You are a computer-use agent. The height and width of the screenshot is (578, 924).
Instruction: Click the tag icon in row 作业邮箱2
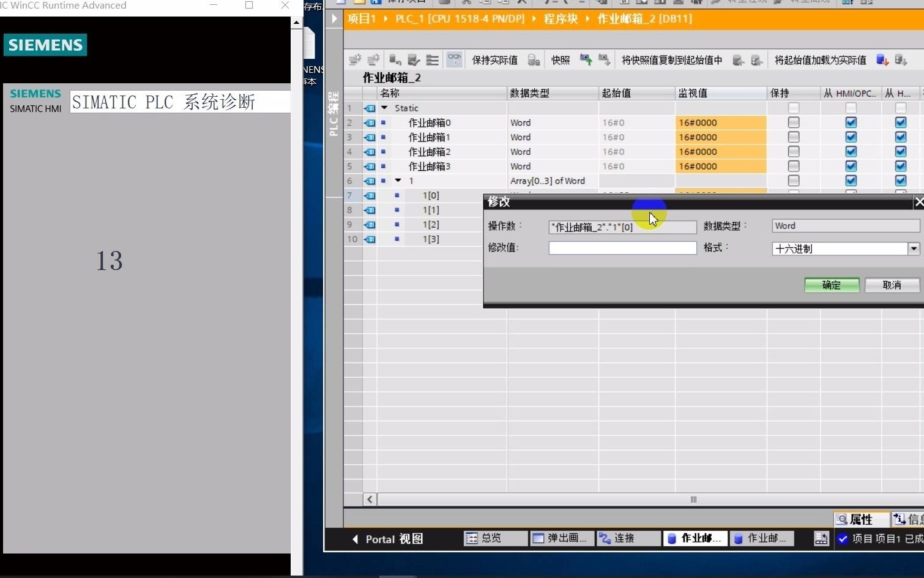point(370,152)
